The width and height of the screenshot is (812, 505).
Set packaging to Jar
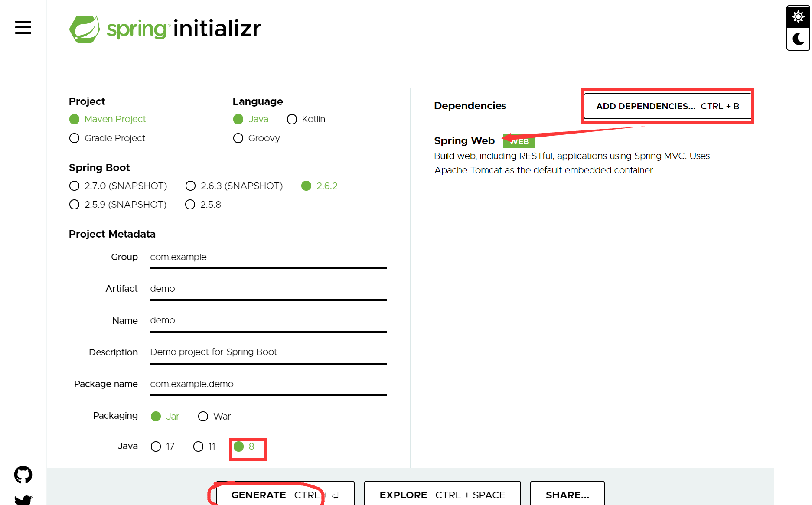point(165,416)
